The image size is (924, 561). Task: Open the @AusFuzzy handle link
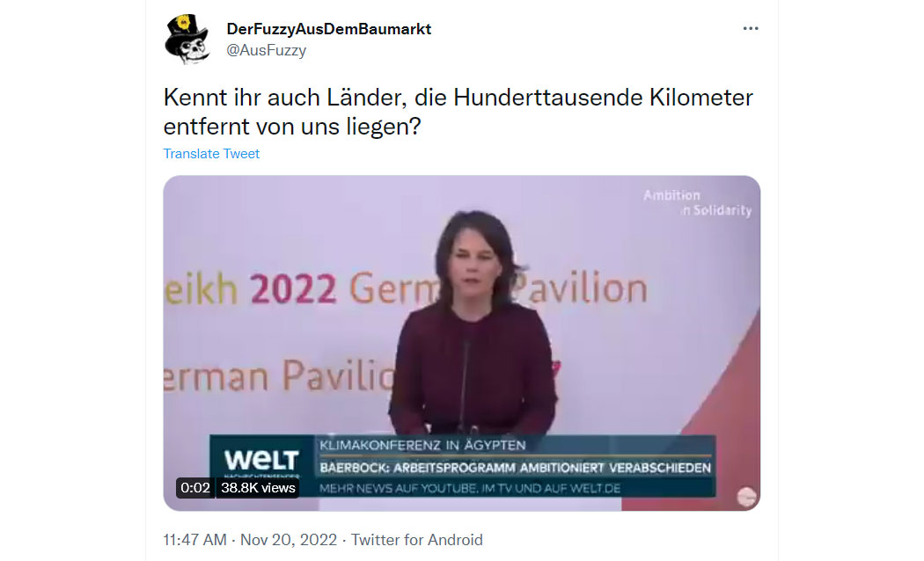point(267,51)
